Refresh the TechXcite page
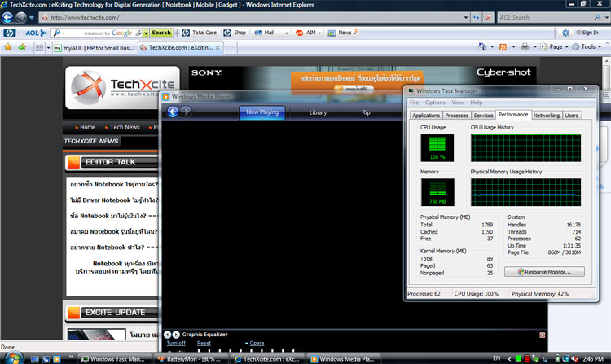This screenshot has height=364, width=611. click(477, 18)
